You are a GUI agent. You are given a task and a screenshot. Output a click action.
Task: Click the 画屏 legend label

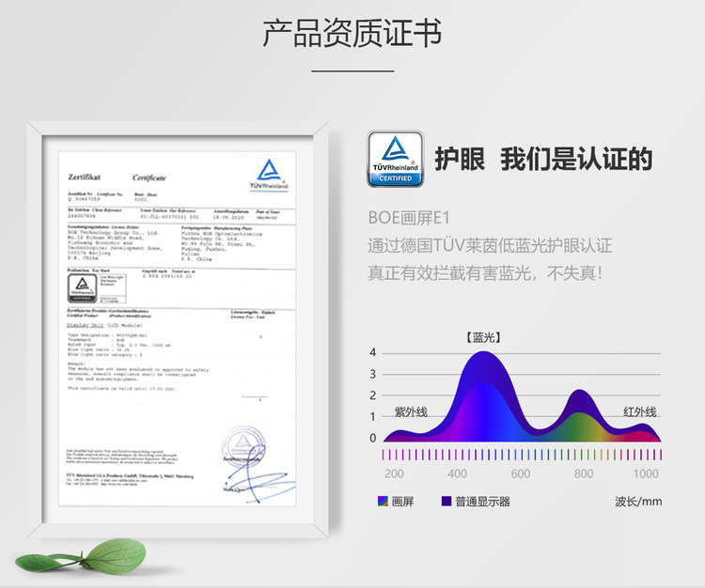pyautogui.click(x=402, y=502)
